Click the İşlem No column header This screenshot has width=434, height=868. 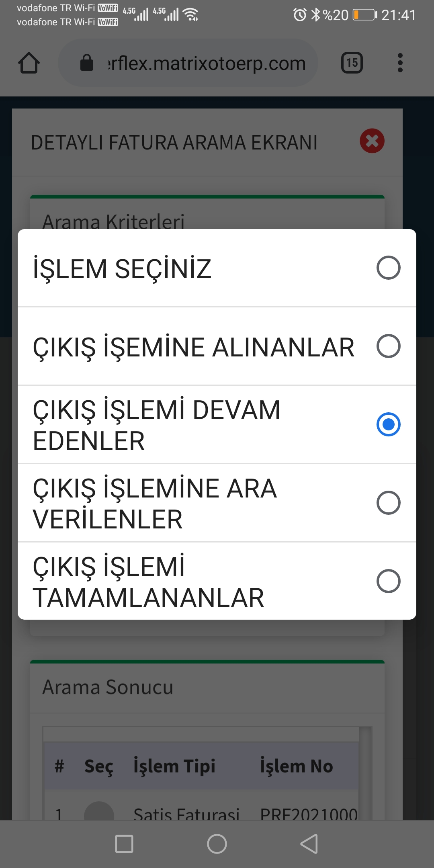(x=297, y=766)
